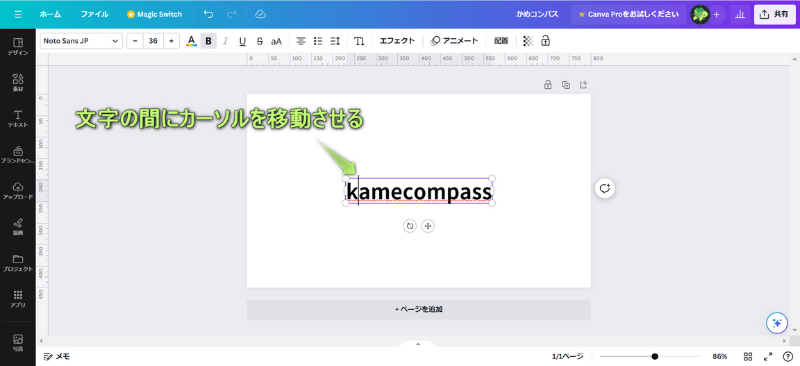800x366 pixels.
Task: Lock the element from the toolbar
Action: pos(545,41)
